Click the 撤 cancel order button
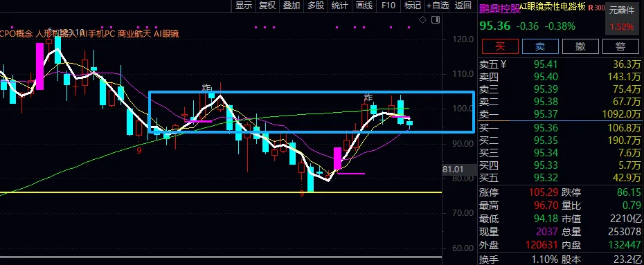 pyautogui.click(x=580, y=46)
